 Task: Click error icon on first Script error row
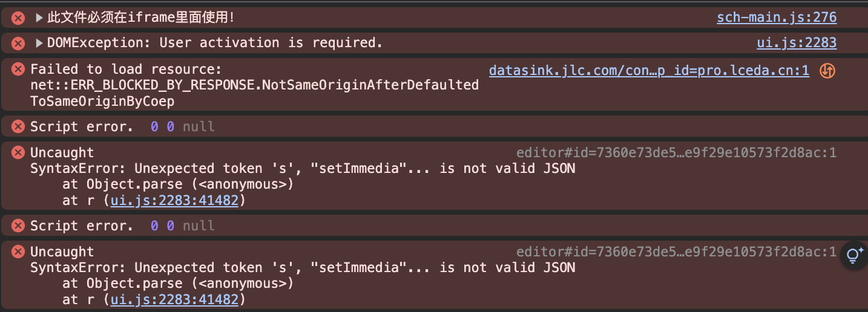point(18,127)
